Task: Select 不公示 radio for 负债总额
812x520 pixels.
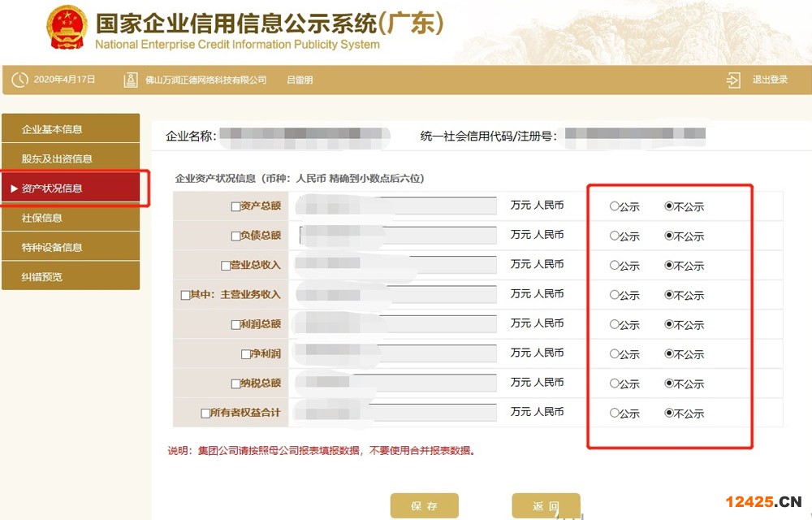Action: click(x=669, y=236)
